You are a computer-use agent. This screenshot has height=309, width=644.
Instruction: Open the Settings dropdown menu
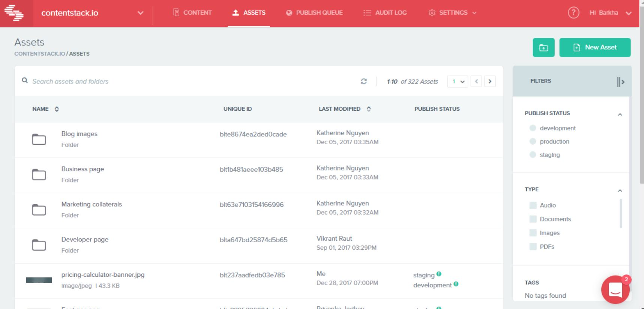pyautogui.click(x=452, y=13)
